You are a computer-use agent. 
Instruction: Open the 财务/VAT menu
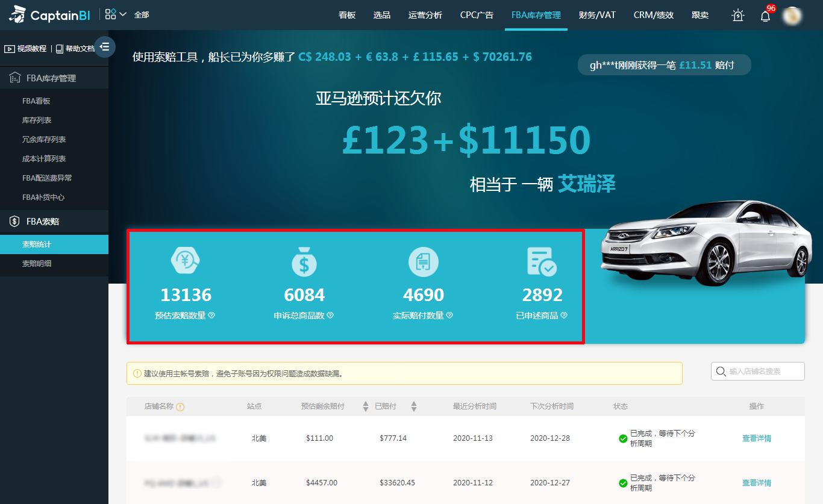pyautogui.click(x=597, y=15)
